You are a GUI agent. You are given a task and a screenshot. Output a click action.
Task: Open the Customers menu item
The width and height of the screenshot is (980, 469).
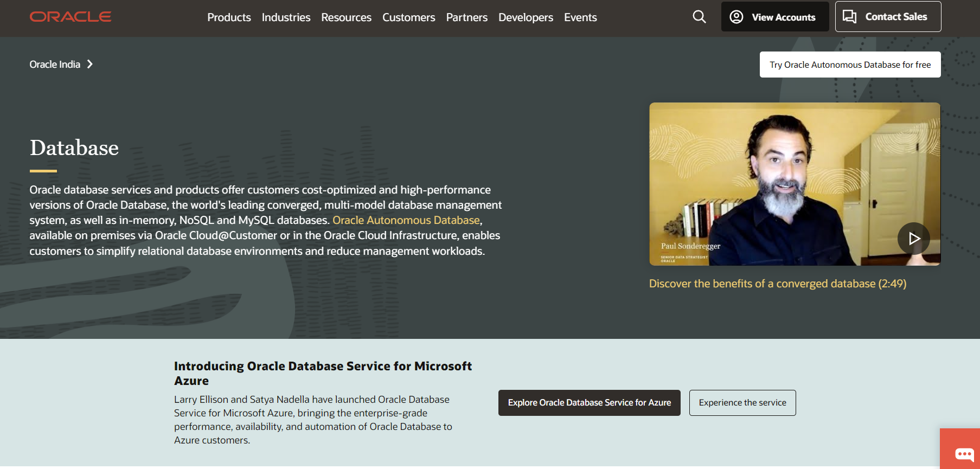click(408, 17)
